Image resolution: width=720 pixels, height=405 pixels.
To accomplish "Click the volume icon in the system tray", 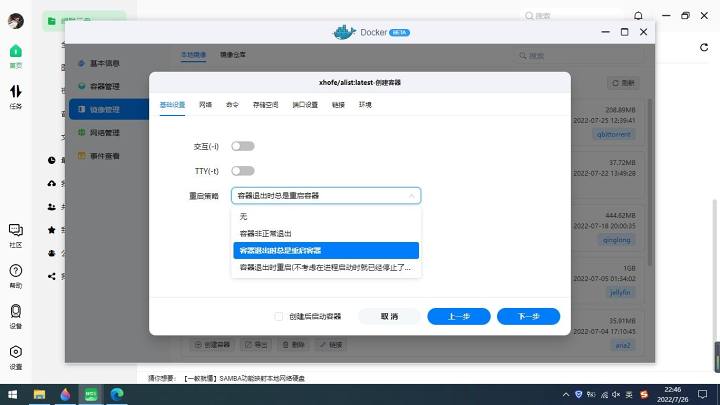I will tap(616, 394).
